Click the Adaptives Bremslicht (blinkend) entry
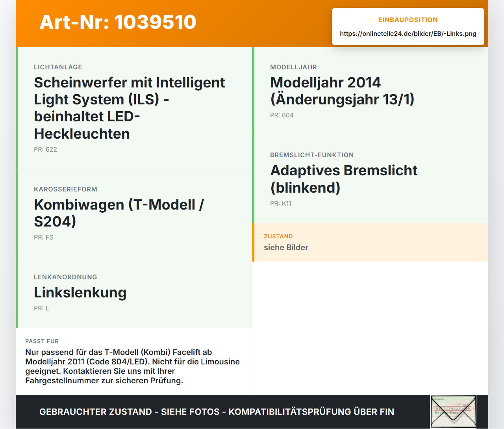 370,179
